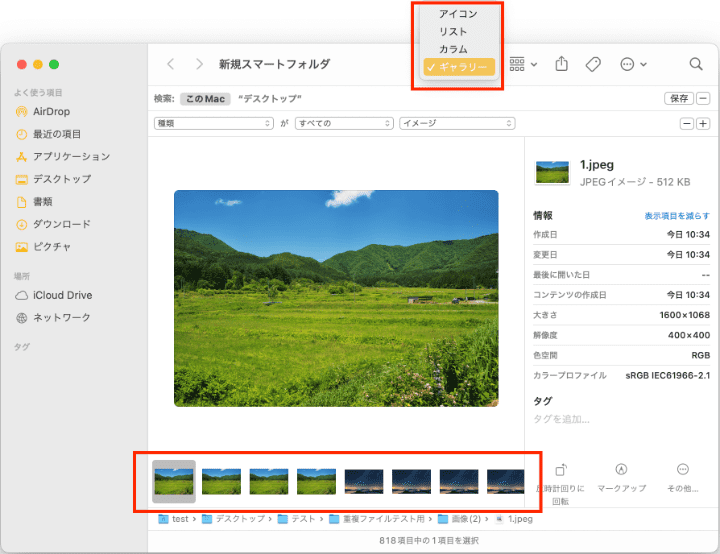The image size is (720, 554).
Task: Expand the イメージ type dropdown
Action: [x=457, y=124]
